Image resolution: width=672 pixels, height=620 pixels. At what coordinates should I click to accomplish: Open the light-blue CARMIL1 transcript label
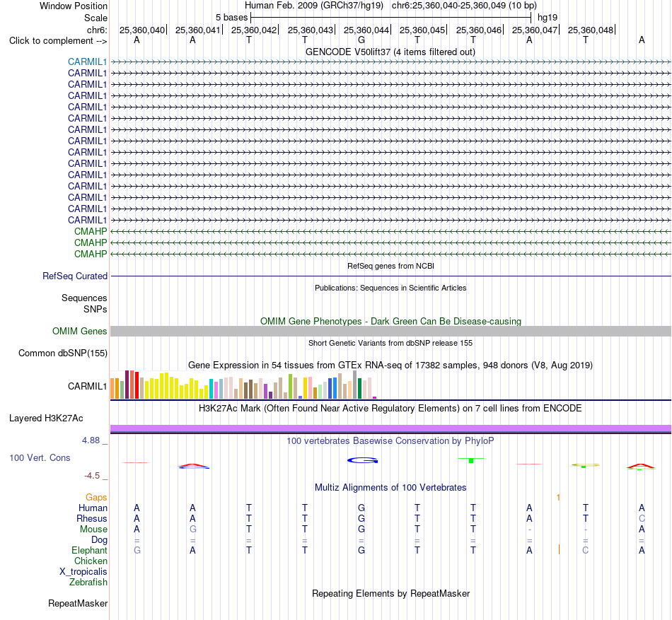pyautogui.click(x=87, y=62)
